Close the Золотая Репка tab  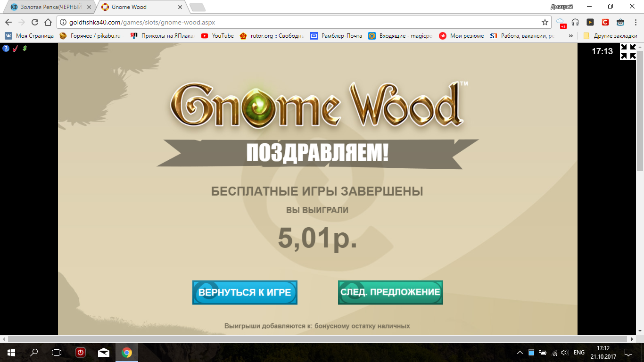point(89,7)
